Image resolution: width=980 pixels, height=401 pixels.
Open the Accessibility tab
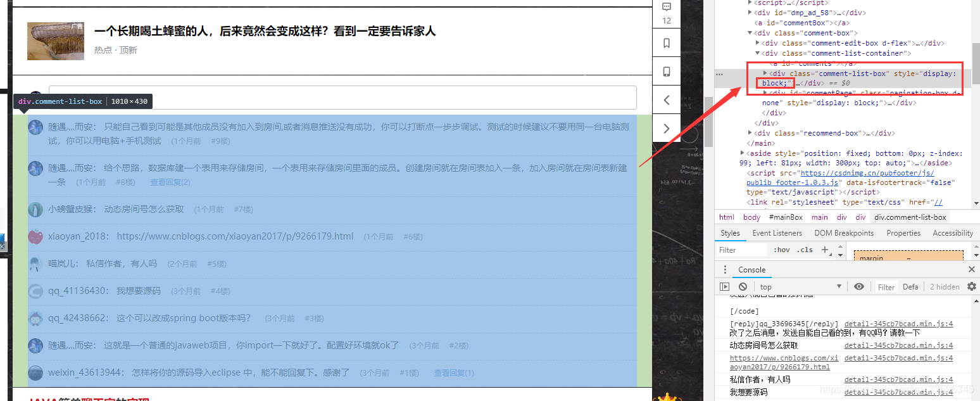coord(953,233)
